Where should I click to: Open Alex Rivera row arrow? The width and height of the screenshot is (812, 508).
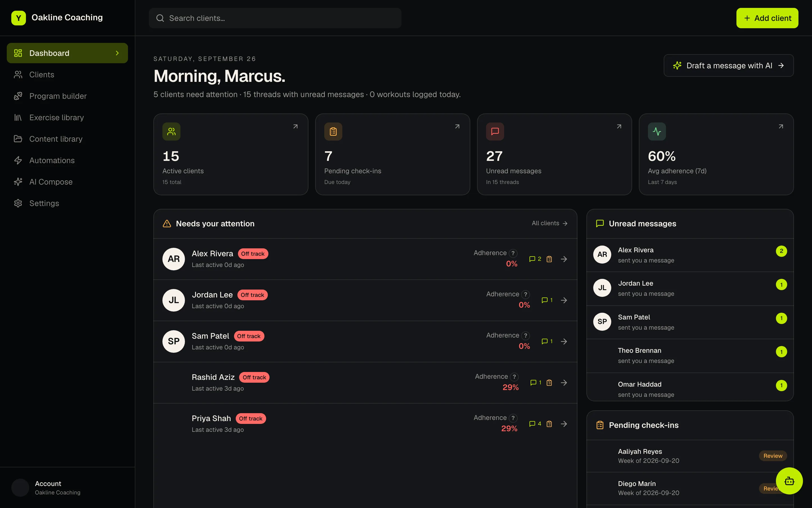pyautogui.click(x=564, y=259)
